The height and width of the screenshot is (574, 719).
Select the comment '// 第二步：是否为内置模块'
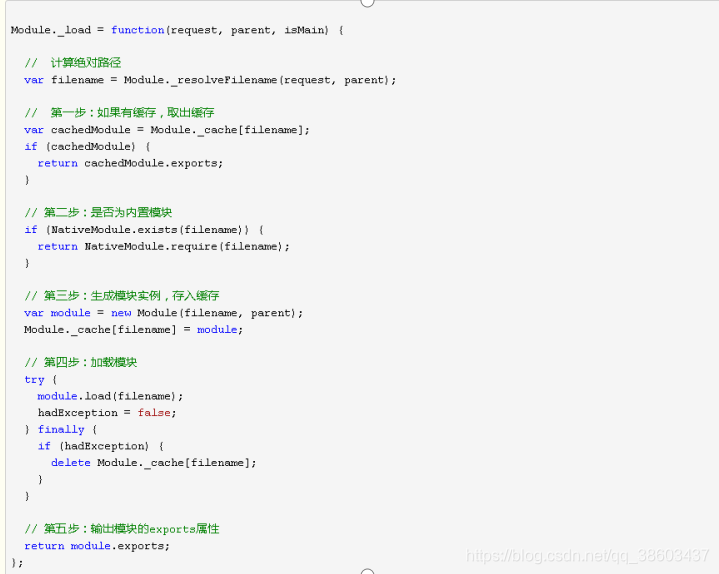(98, 213)
